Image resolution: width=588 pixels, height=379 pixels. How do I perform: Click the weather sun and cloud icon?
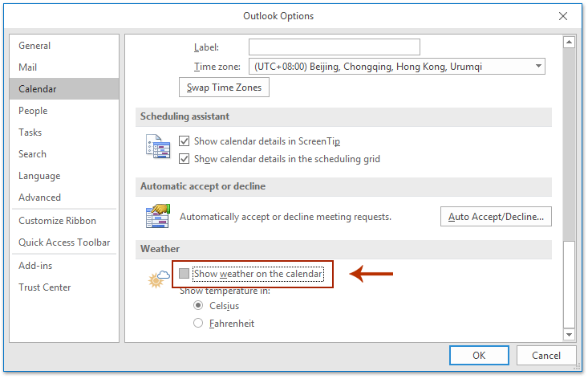click(159, 279)
